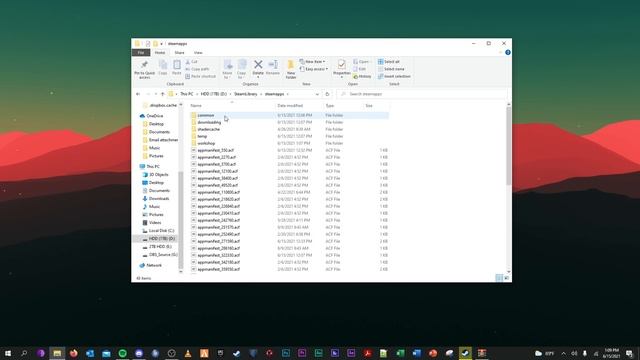
Task: Click the Select all item
Action: (389, 62)
